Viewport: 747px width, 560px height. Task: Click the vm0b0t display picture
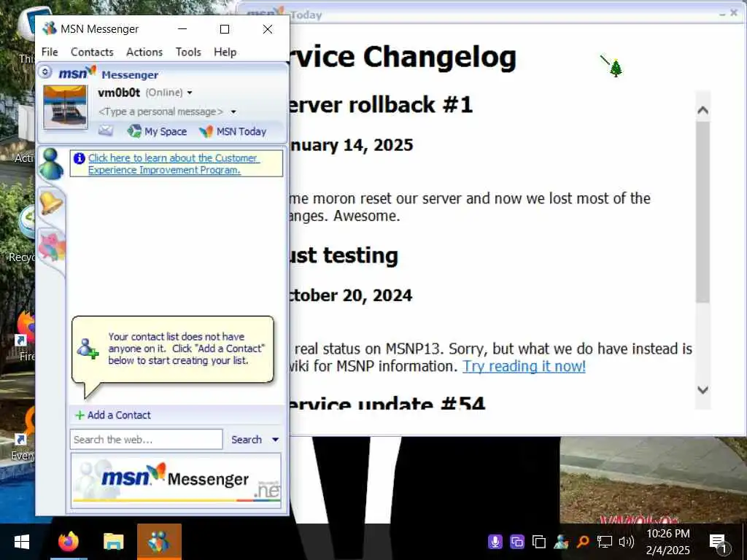pyautogui.click(x=65, y=106)
